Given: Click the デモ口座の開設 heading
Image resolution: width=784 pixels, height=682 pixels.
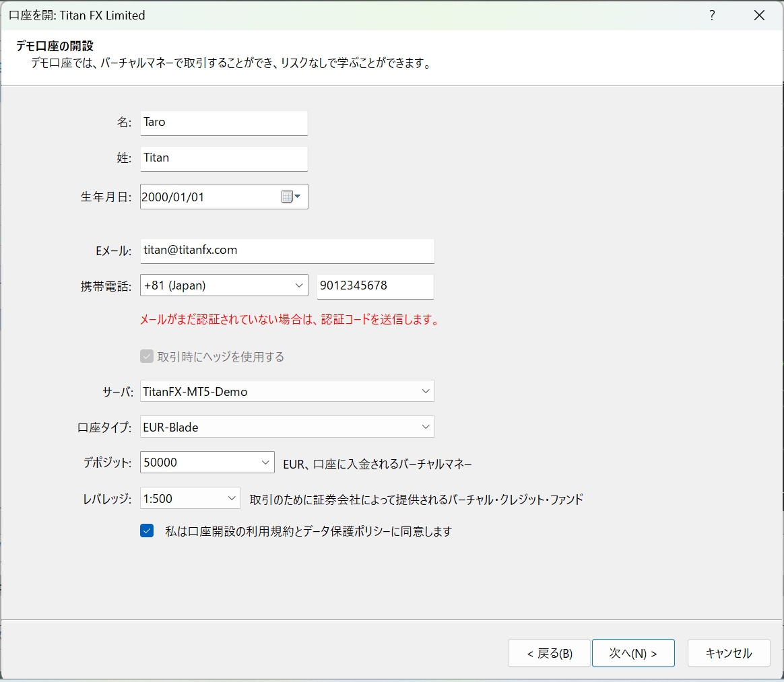Looking at the screenshot, I should [x=55, y=46].
